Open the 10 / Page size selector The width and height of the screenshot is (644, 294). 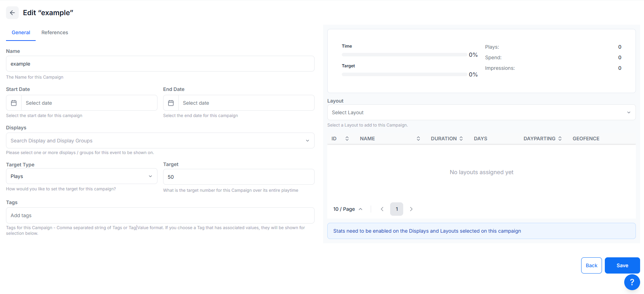pos(348,209)
